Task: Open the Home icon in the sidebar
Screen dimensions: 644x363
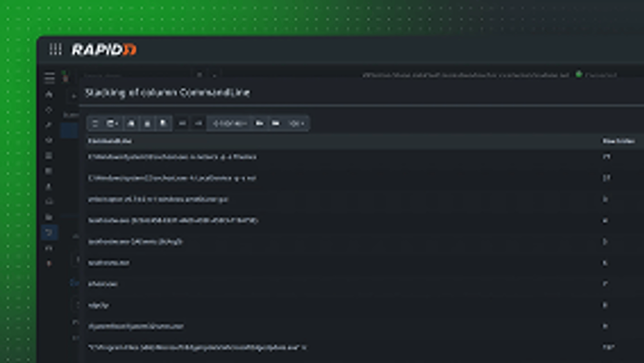Action: [49, 94]
